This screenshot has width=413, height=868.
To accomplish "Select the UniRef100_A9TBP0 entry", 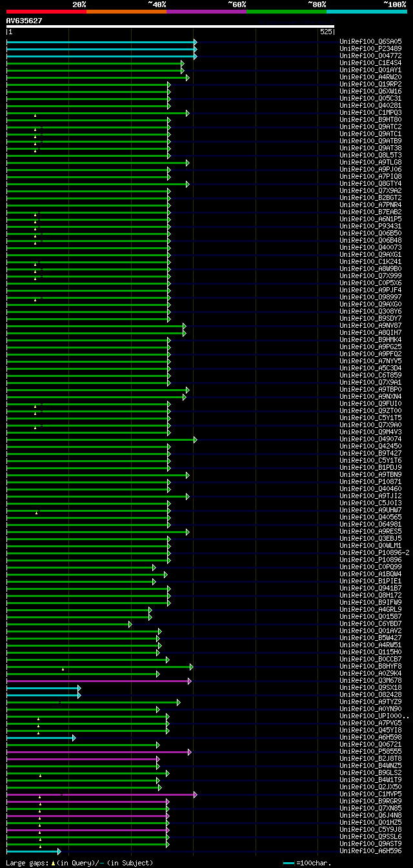I will point(372,390).
